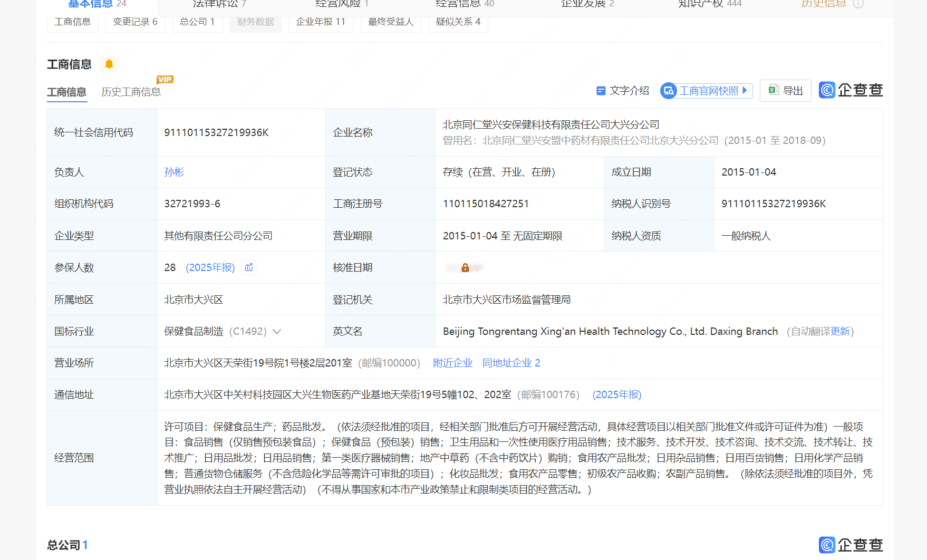Click the play arrow on 工商官网快照
The height and width of the screenshot is (560, 927).
[x=745, y=91]
